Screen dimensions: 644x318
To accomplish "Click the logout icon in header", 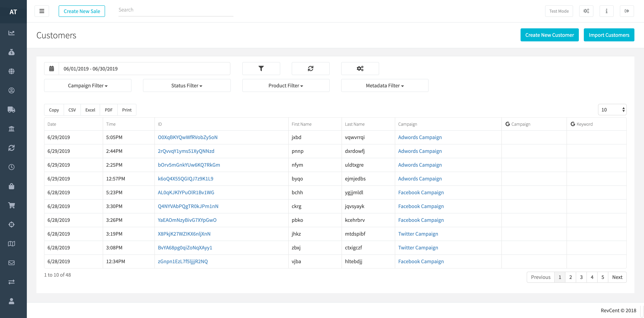I will 627,11.
